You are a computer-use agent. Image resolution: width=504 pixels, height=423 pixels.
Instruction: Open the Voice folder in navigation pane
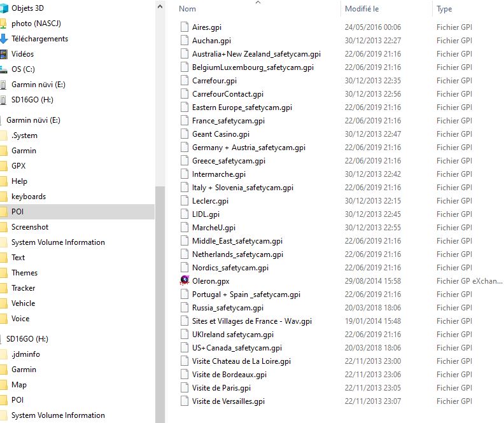(x=20, y=319)
